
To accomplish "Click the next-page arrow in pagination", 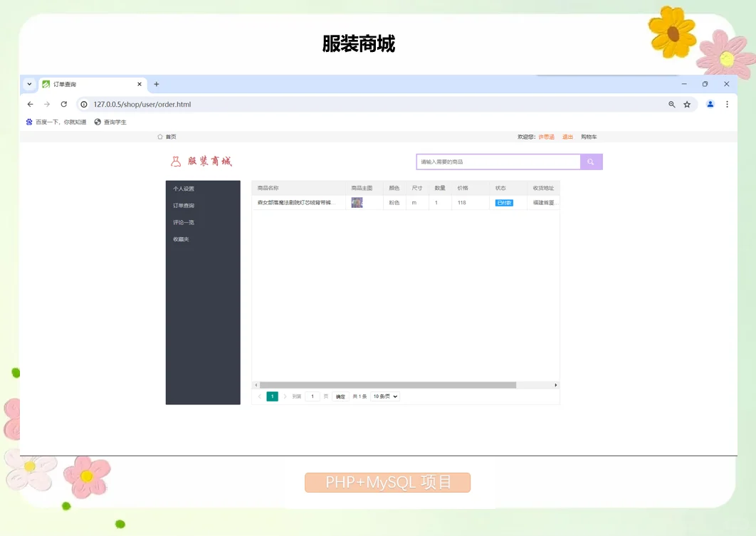I will 283,396.
